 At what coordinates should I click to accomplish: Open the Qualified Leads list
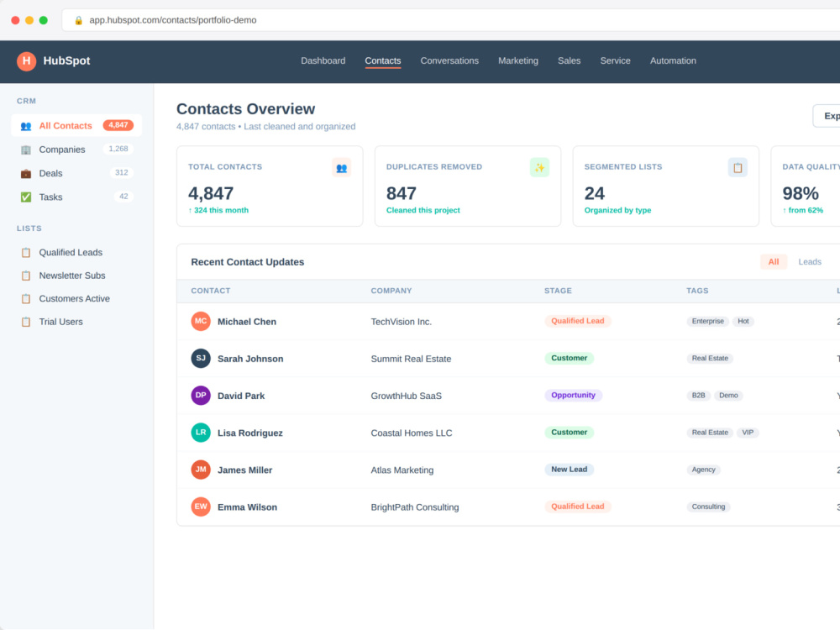pyautogui.click(x=76, y=252)
